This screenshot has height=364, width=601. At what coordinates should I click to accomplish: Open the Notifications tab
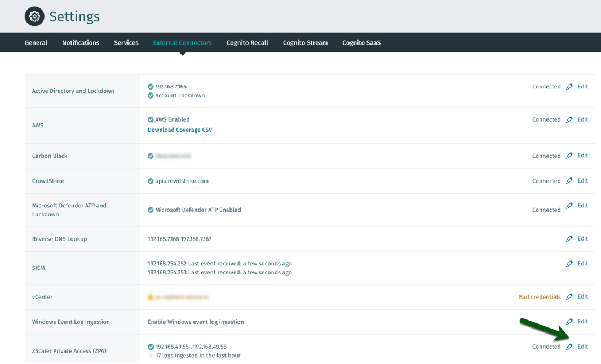point(80,42)
